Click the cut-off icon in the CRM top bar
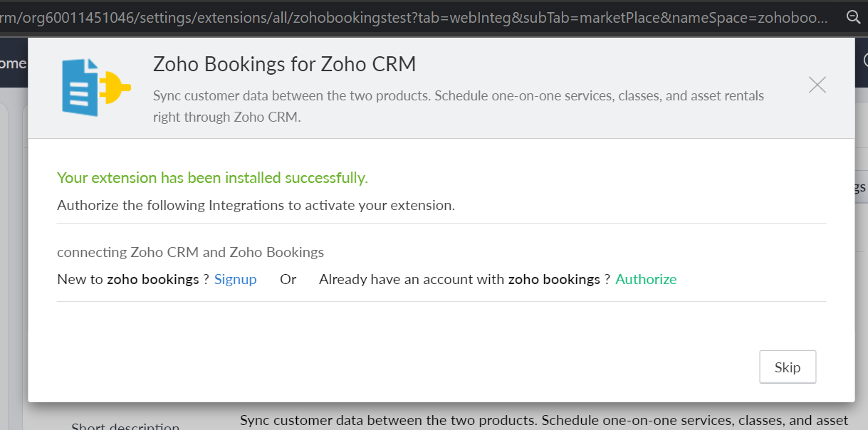This screenshot has width=868, height=430. point(864,63)
